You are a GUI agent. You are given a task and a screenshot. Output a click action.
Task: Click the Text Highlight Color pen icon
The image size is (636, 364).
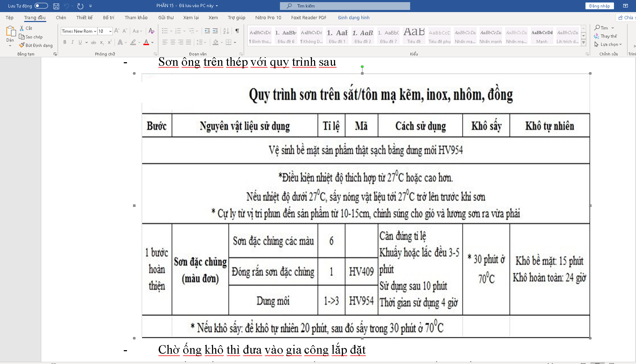(x=133, y=42)
